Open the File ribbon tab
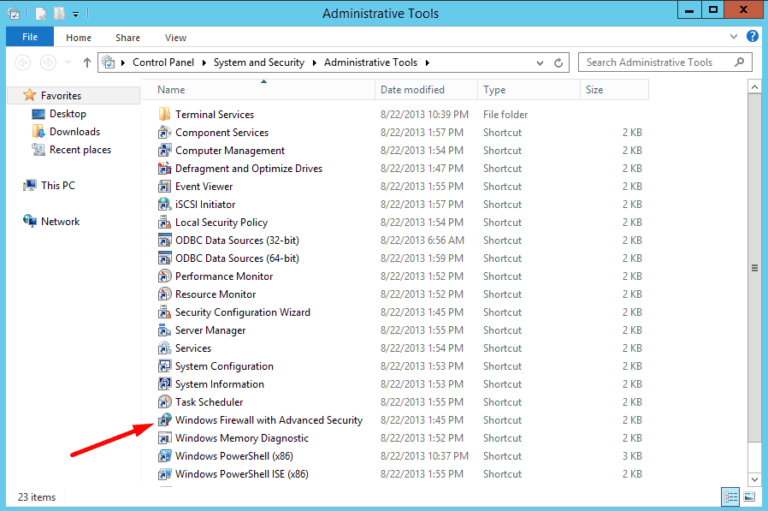Viewport: 768px width, 511px height. click(x=30, y=37)
